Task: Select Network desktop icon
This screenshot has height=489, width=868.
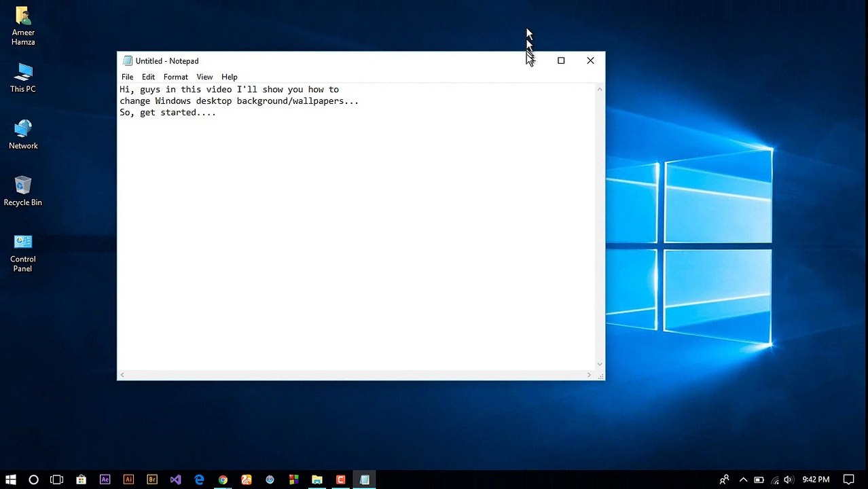Action: coord(23,134)
